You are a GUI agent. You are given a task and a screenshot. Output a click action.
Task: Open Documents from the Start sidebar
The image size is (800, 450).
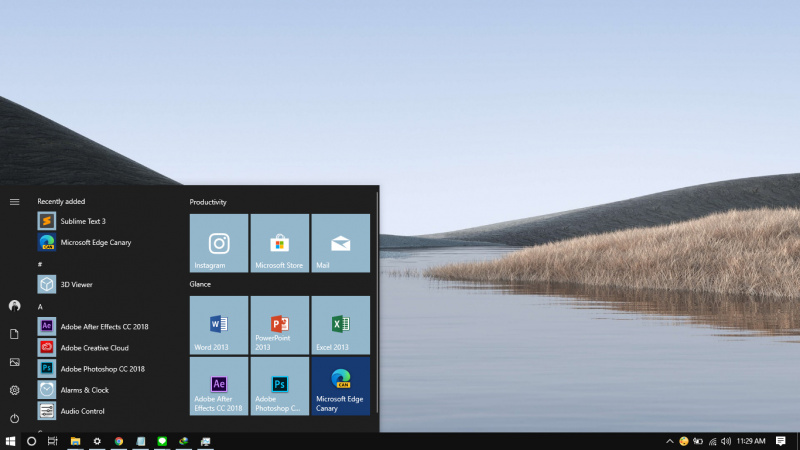click(14, 334)
